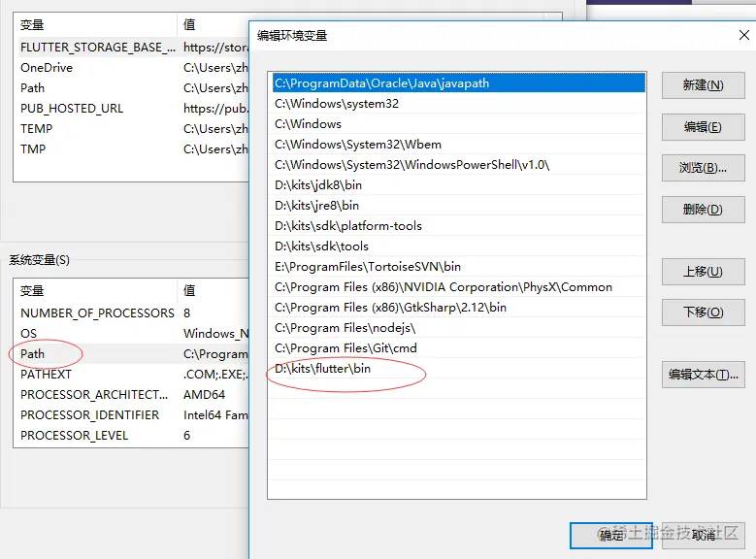Select the D:\kits\sdk\tools entry
Viewport: 756px width, 559px height.
pos(458,246)
